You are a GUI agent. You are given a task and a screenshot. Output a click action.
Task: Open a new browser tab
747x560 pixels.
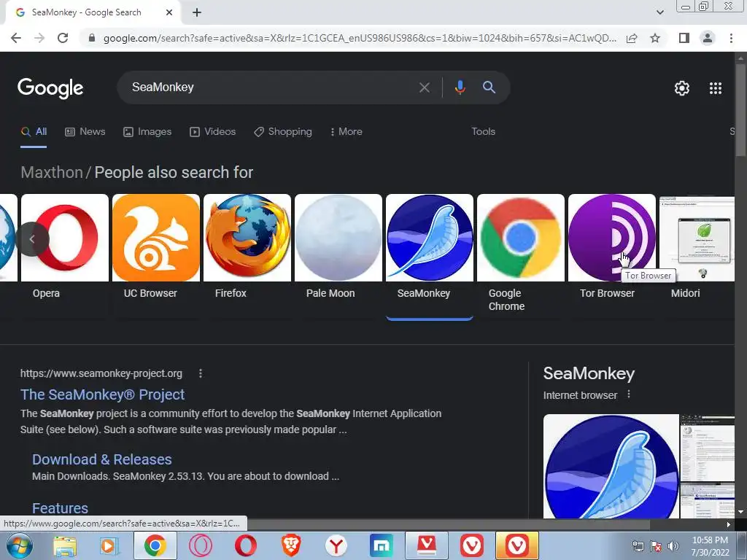tap(197, 13)
